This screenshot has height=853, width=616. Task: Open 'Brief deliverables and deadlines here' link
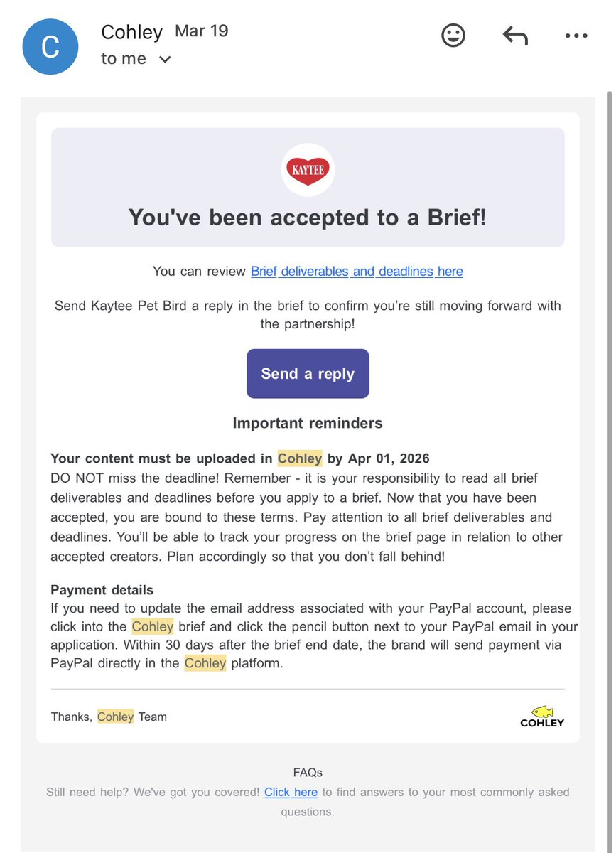pos(357,272)
